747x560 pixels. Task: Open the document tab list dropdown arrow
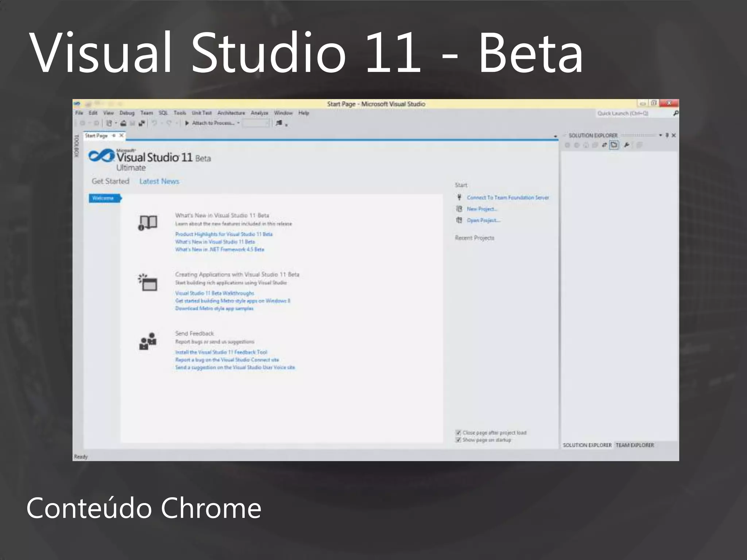coord(555,136)
